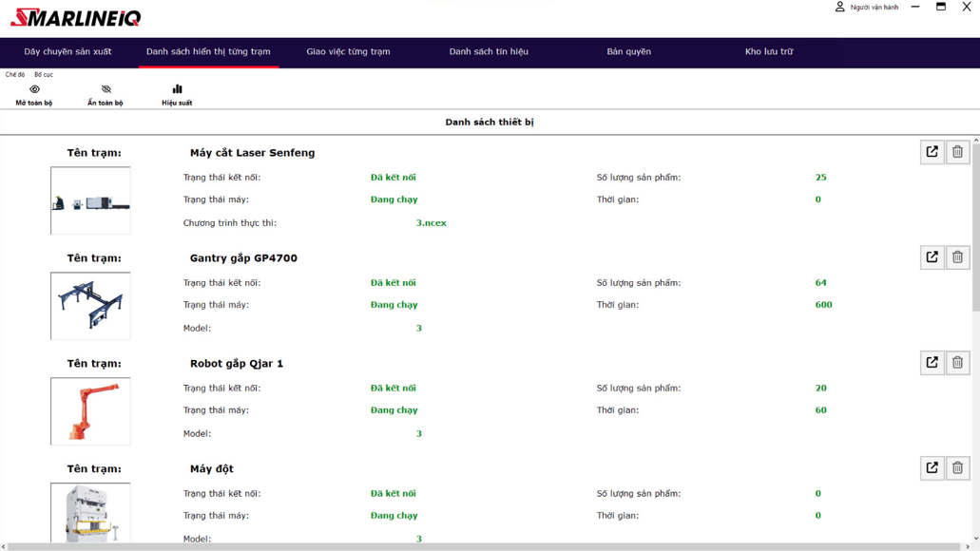Delete the Robot gắp Qjar 1 station

[957, 363]
